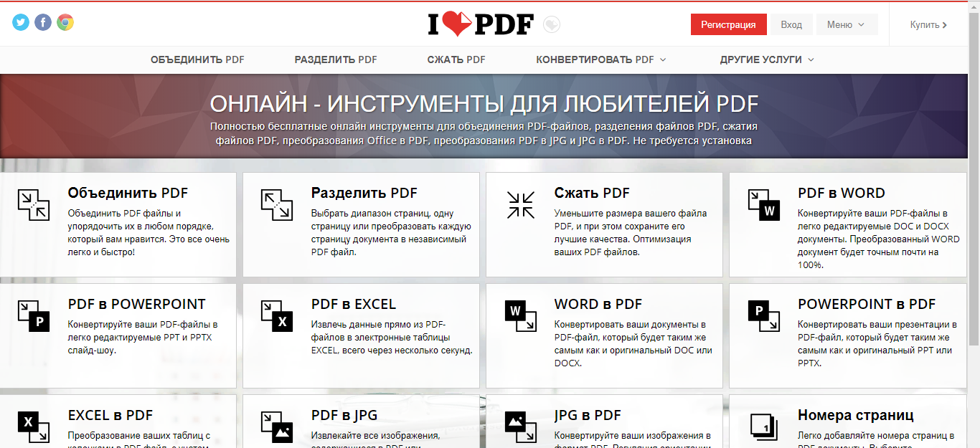Viewport: 980px width, 448px height.
Task: Open the Twitter social icon
Action: (21, 23)
